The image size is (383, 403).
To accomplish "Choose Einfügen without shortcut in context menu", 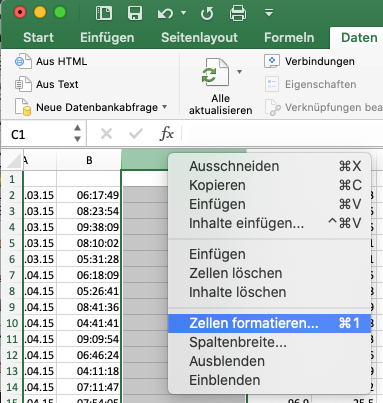I will (269, 254).
